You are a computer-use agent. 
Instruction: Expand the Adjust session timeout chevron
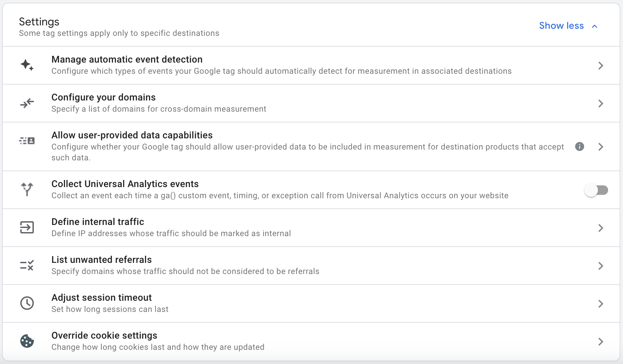tap(601, 303)
